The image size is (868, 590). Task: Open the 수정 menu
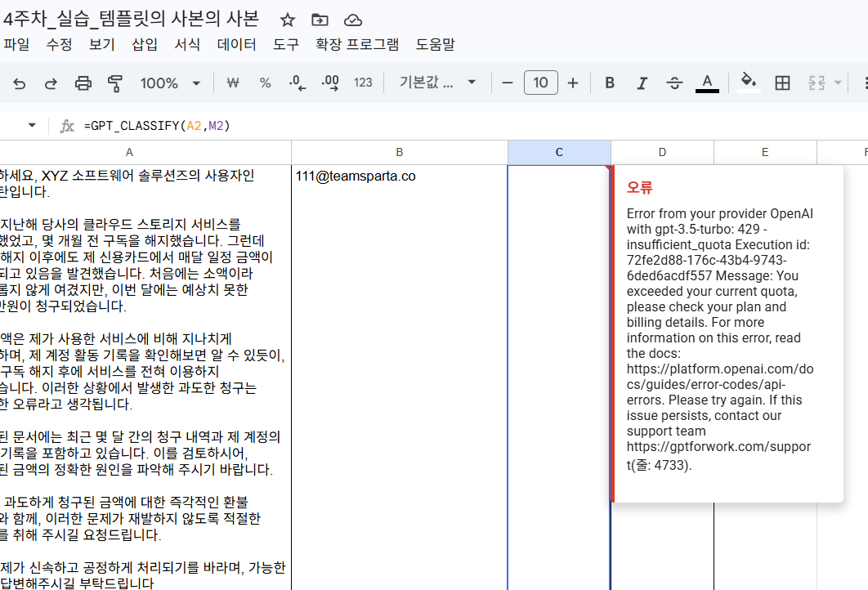coord(59,44)
